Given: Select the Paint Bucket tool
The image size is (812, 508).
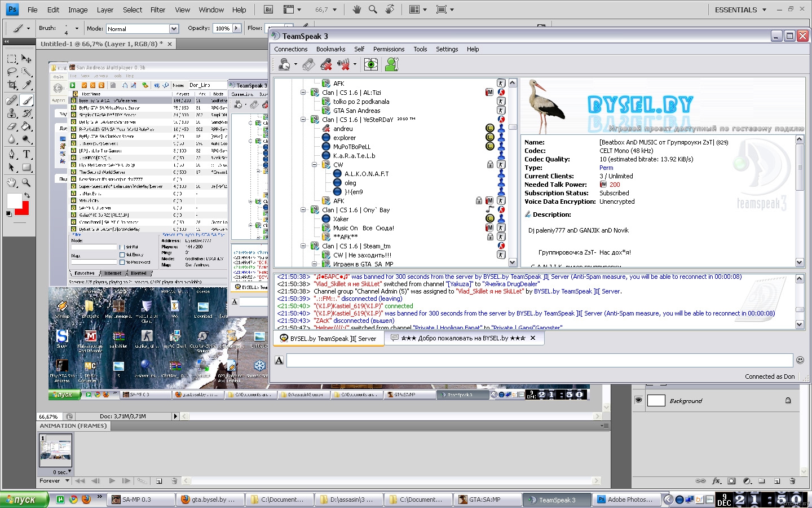Looking at the screenshot, I should pos(27,126).
